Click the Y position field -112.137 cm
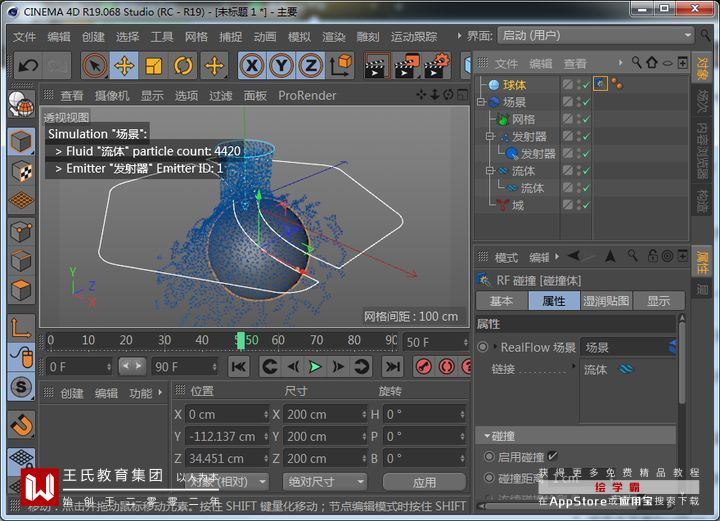Viewport: 720px width, 521px height. [227, 436]
